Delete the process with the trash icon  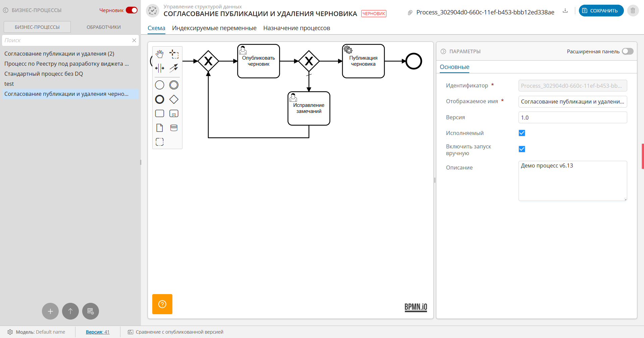633,11
